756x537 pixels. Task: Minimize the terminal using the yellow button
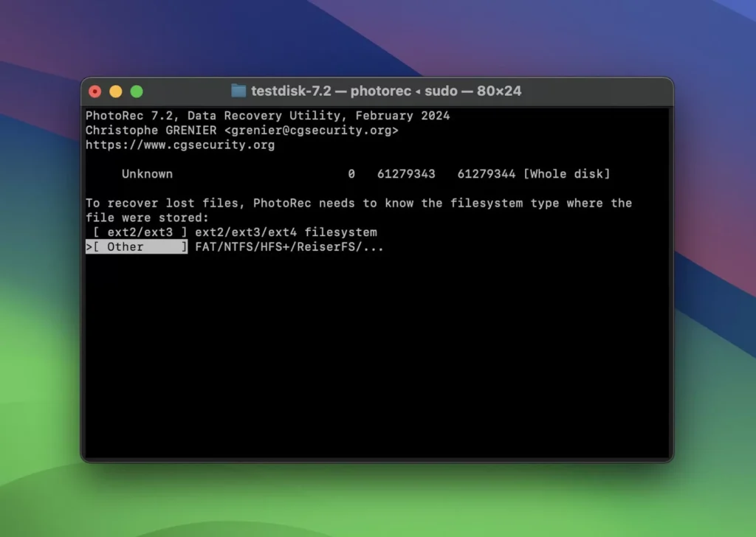[116, 91]
